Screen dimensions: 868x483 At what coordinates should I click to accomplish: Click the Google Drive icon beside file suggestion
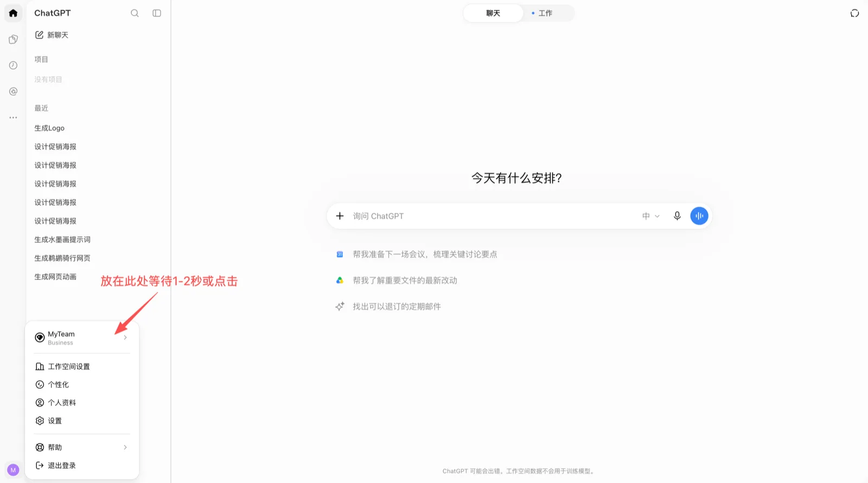click(340, 281)
